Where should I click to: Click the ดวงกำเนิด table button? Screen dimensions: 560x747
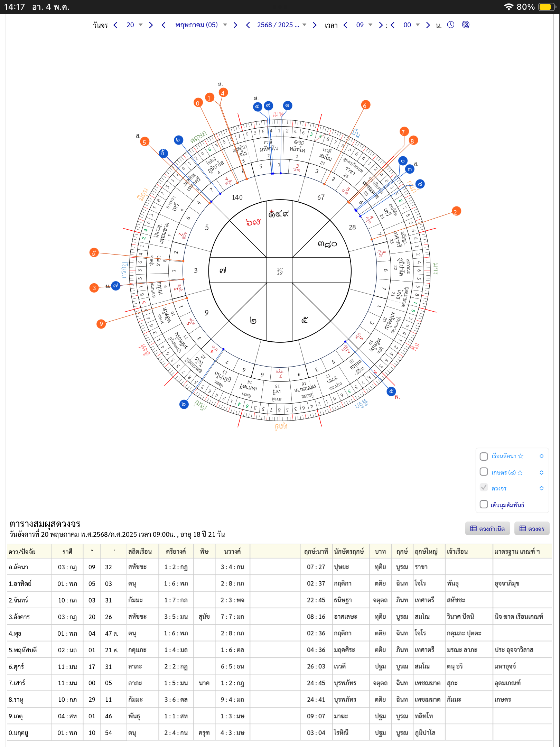[487, 528]
